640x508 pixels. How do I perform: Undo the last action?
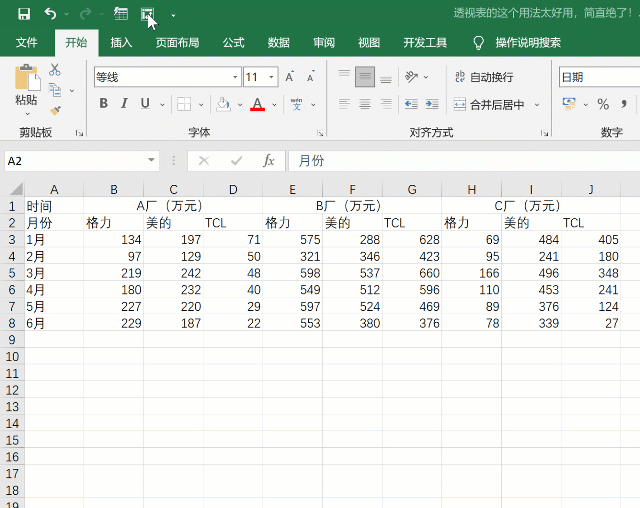50,14
